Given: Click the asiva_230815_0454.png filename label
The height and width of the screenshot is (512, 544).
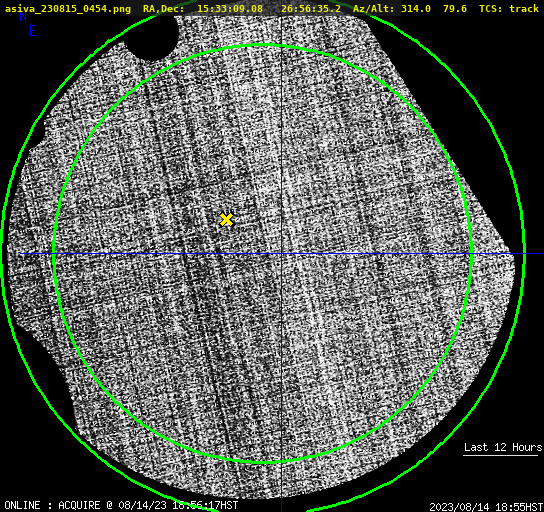Looking at the screenshot, I should tap(68, 8).
